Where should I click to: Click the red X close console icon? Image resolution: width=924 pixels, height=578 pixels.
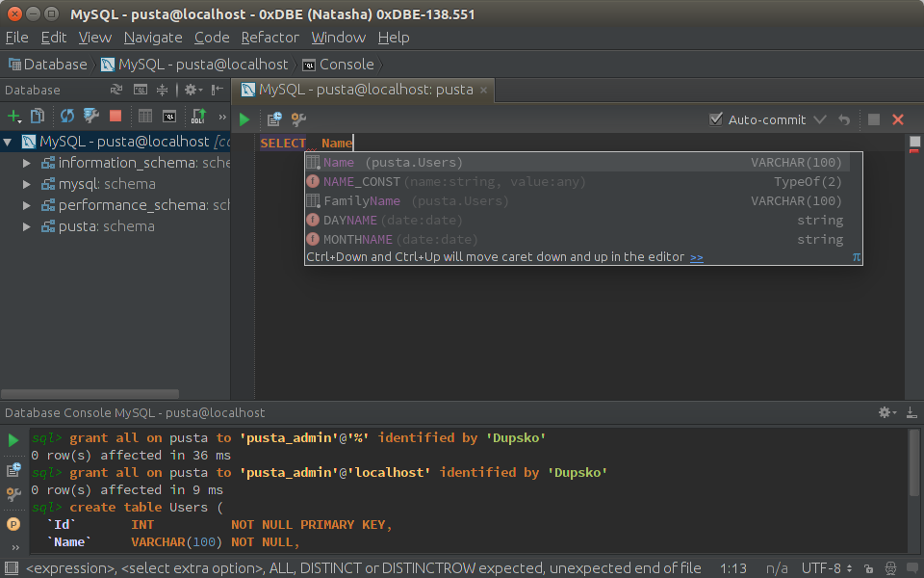tap(898, 119)
